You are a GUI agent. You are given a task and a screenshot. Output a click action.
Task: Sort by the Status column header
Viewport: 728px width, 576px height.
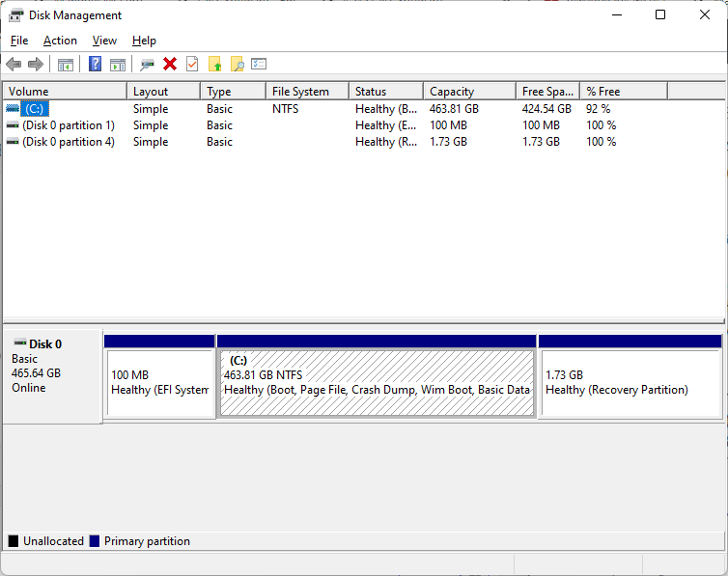point(386,92)
